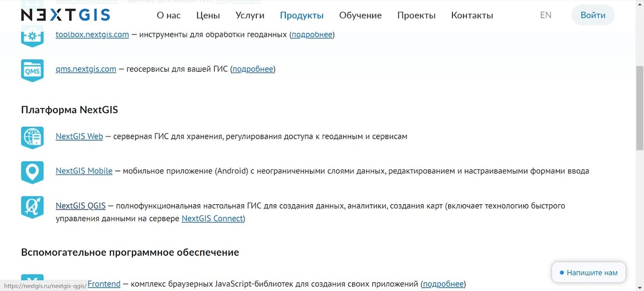Open the Цены menu item

click(x=208, y=15)
